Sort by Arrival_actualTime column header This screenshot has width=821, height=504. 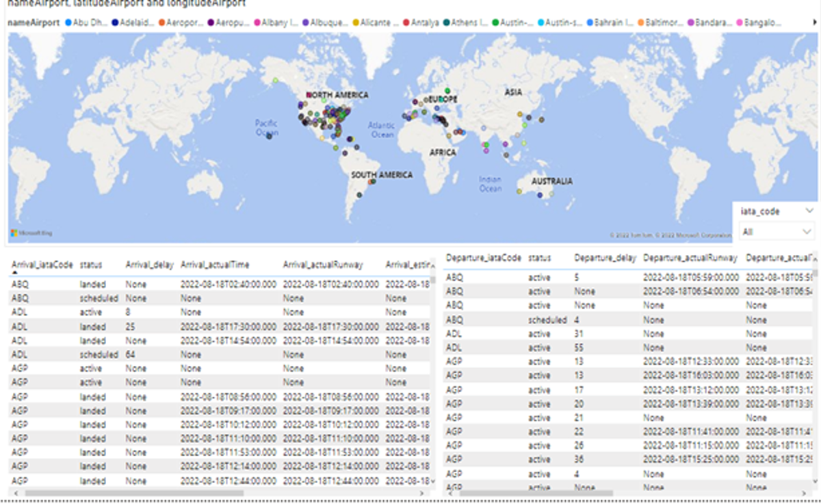[215, 264]
